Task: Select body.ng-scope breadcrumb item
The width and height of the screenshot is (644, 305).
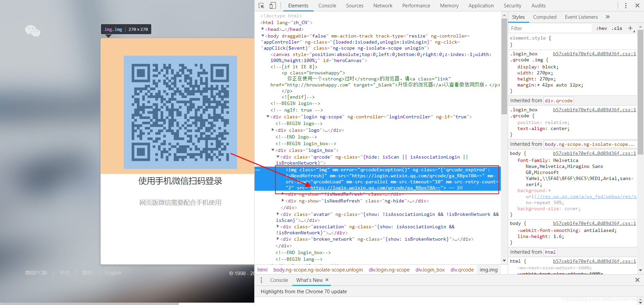Action: (318, 270)
